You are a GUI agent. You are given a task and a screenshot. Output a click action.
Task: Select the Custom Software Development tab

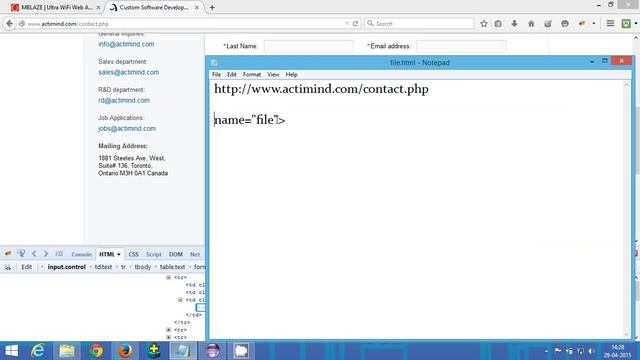(x=153, y=7)
